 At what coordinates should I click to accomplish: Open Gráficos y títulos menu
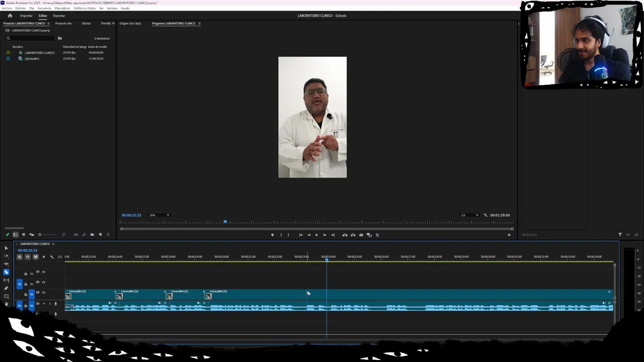(x=85, y=9)
